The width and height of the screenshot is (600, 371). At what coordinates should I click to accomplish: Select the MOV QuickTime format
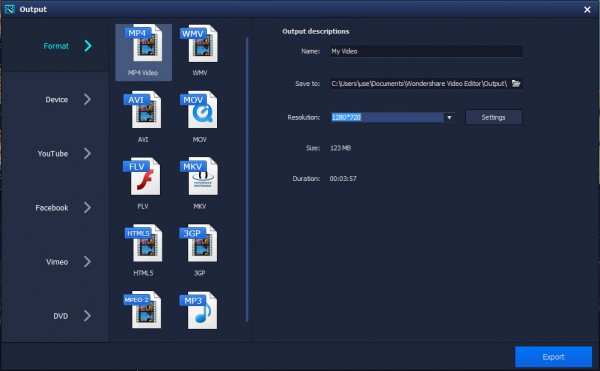click(200, 117)
